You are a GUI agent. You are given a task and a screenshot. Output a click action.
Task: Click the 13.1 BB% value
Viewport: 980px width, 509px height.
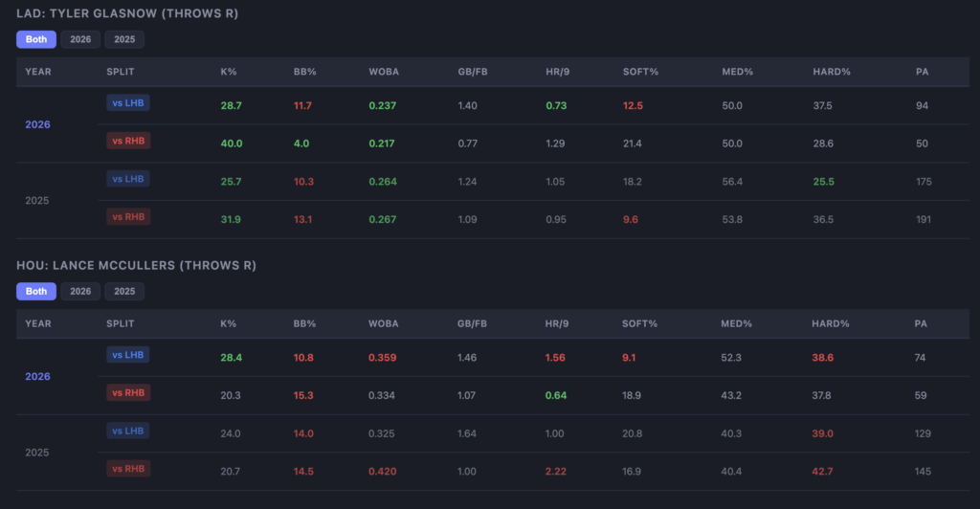[303, 219]
